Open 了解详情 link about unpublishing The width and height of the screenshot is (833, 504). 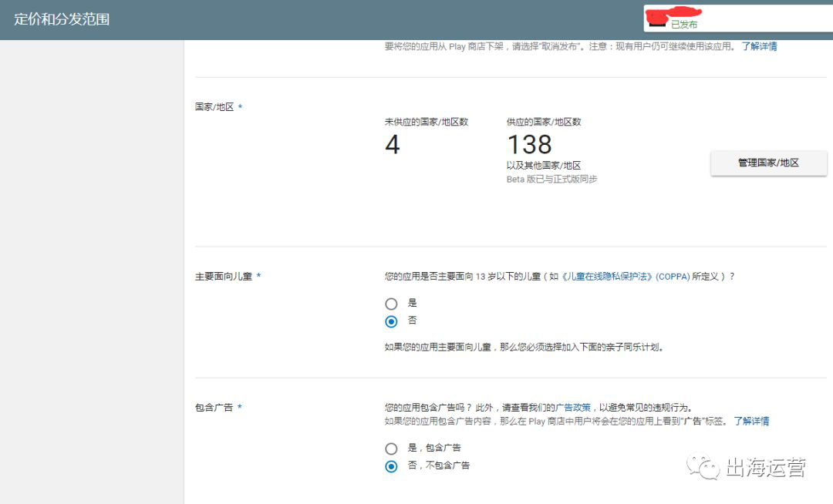[759, 46]
